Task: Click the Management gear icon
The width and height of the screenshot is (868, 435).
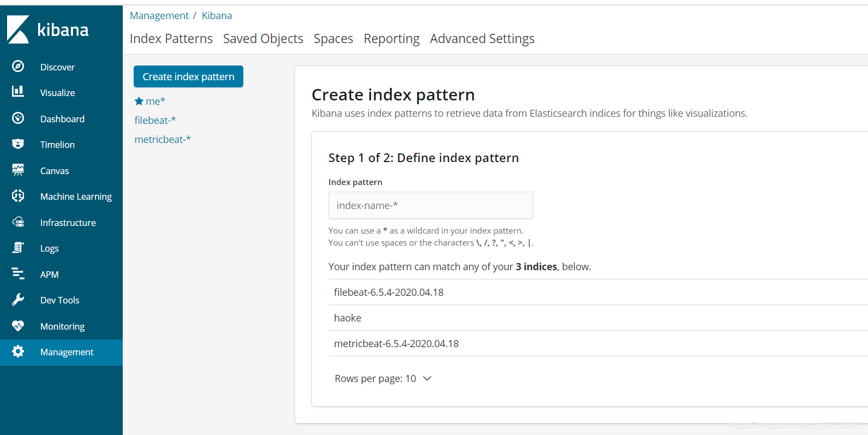Action: coord(18,351)
